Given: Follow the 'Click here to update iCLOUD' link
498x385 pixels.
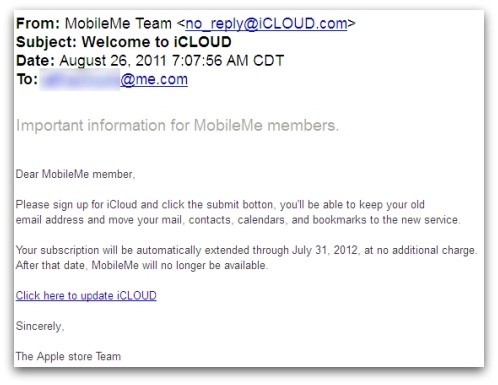Looking at the screenshot, I should pyautogui.click(x=86, y=296).
